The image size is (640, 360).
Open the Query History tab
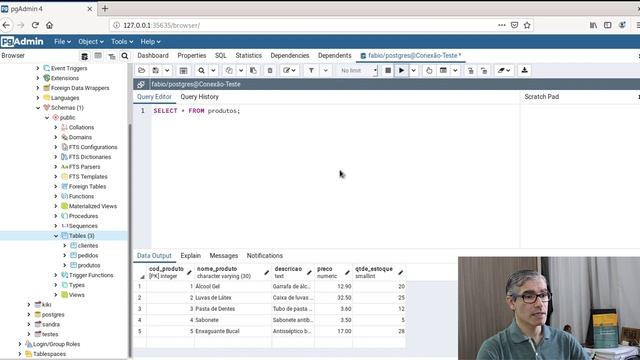click(200, 97)
